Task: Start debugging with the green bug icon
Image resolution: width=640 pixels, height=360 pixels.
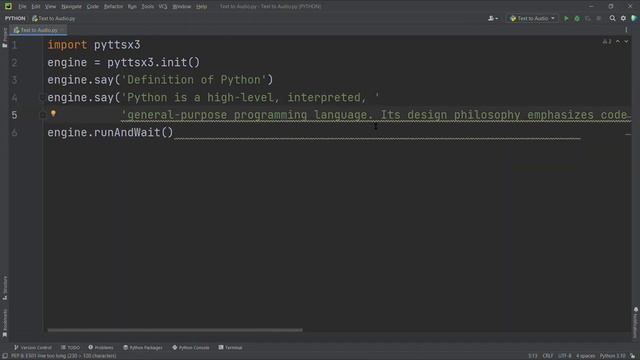Action: [577, 18]
